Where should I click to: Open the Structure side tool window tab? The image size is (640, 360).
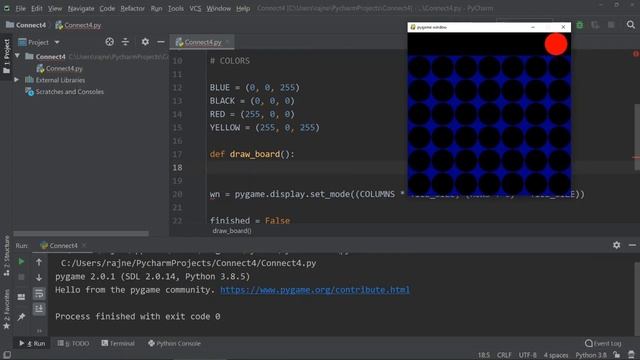[7, 256]
